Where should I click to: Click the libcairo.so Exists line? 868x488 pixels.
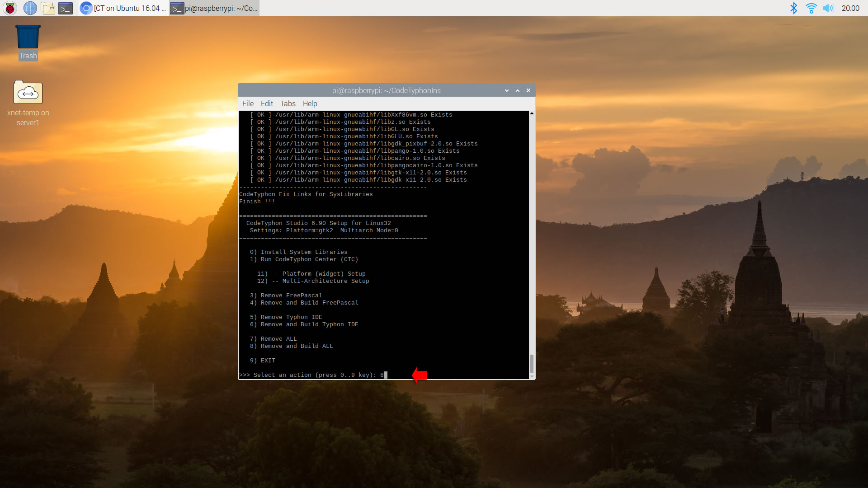pos(348,158)
